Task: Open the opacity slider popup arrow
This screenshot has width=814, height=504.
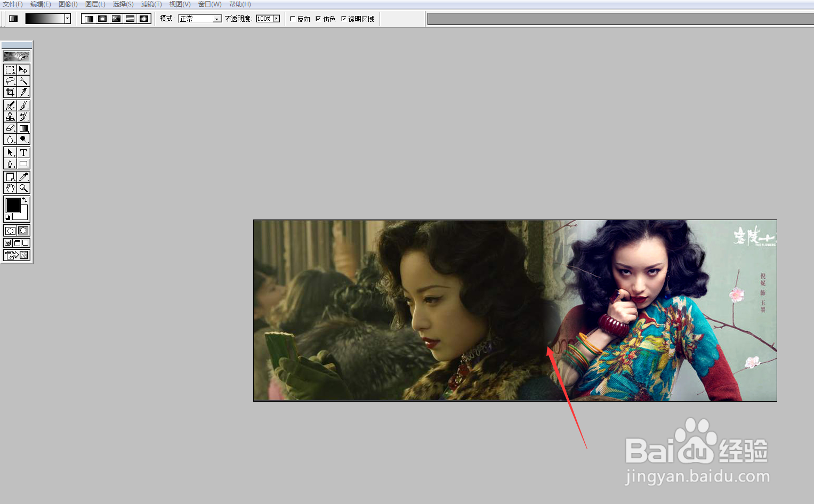Action: 277,19
